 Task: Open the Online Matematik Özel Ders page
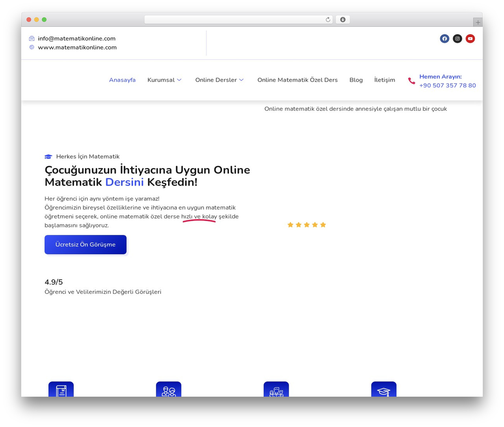pos(298,80)
